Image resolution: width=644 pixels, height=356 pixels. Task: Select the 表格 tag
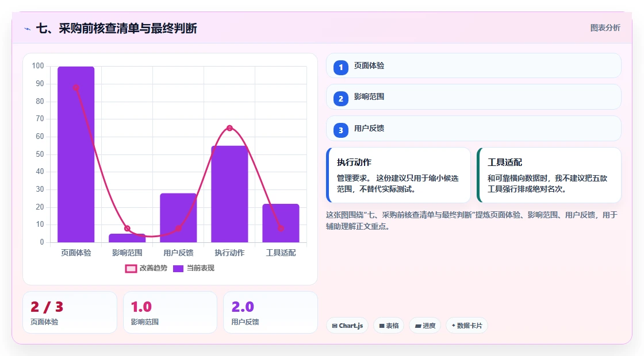[x=389, y=326]
